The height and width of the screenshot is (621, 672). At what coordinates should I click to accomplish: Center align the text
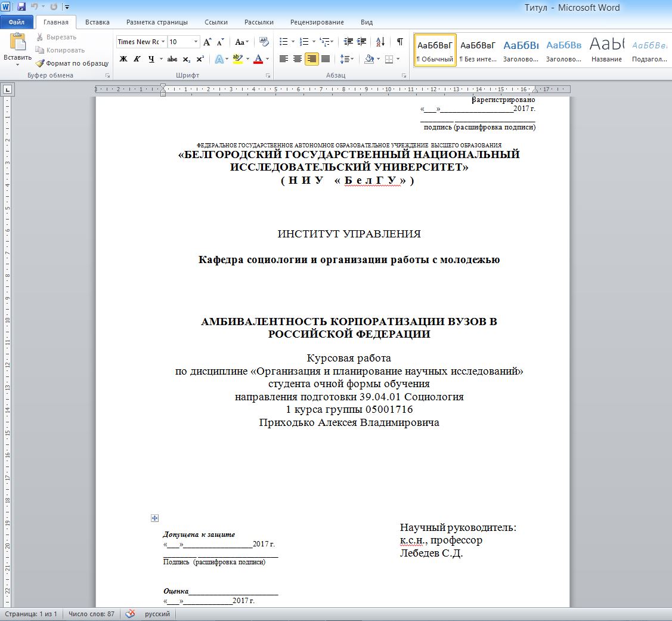pos(298,58)
